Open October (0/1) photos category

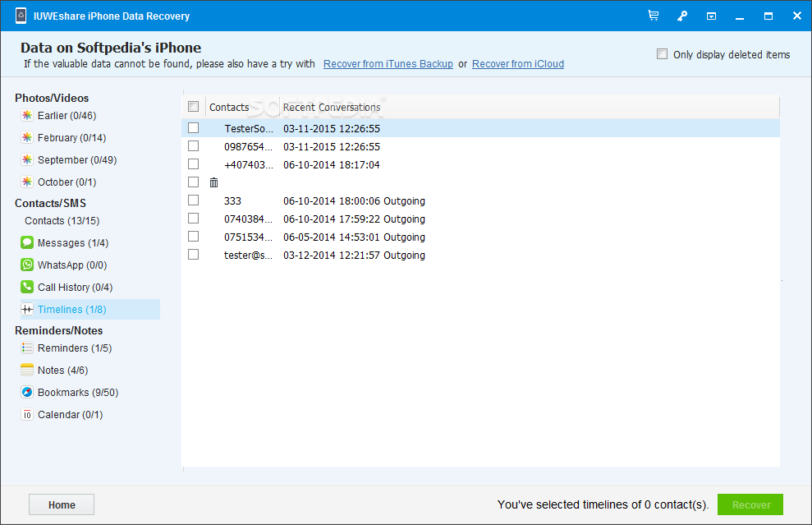coord(67,182)
